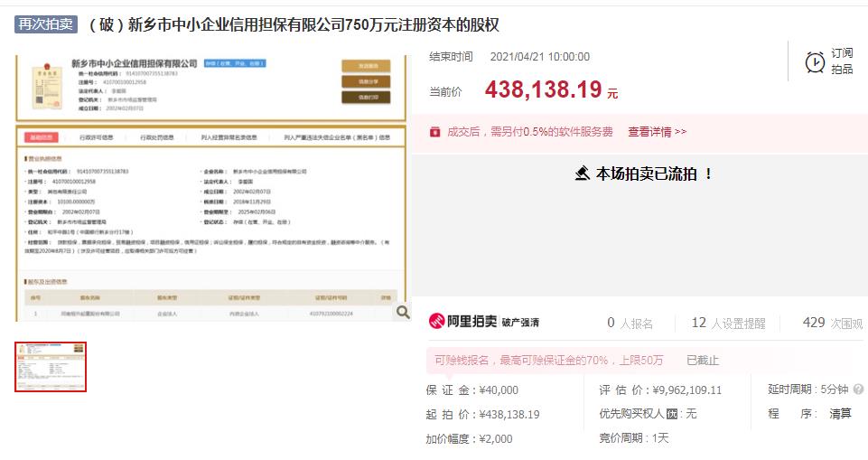
Task: Click the help question mark beside 延时周期
Action: coord(858,390)
